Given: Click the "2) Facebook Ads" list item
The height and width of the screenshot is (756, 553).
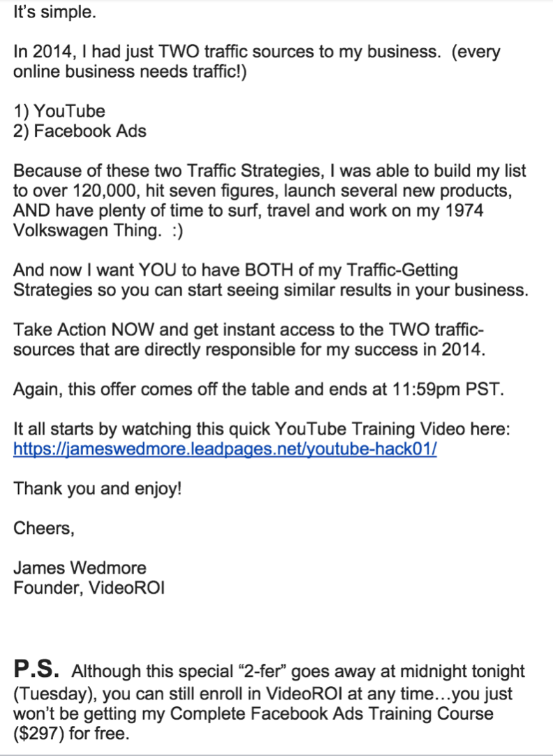Looking at the screenshot, I should click(x=80, y=131).
